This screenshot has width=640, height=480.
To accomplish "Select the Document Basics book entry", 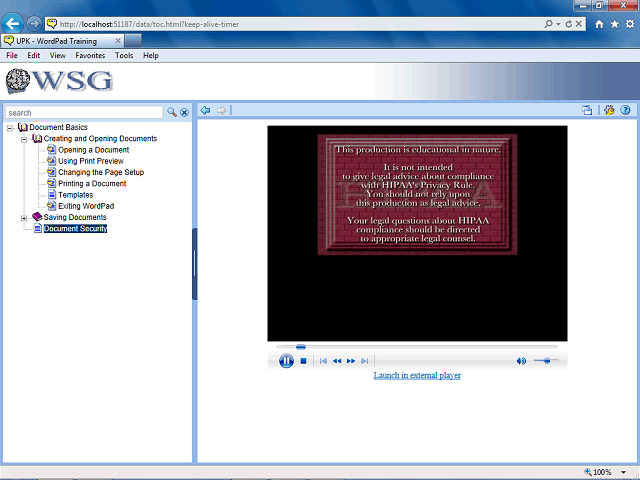I will 58,127.
